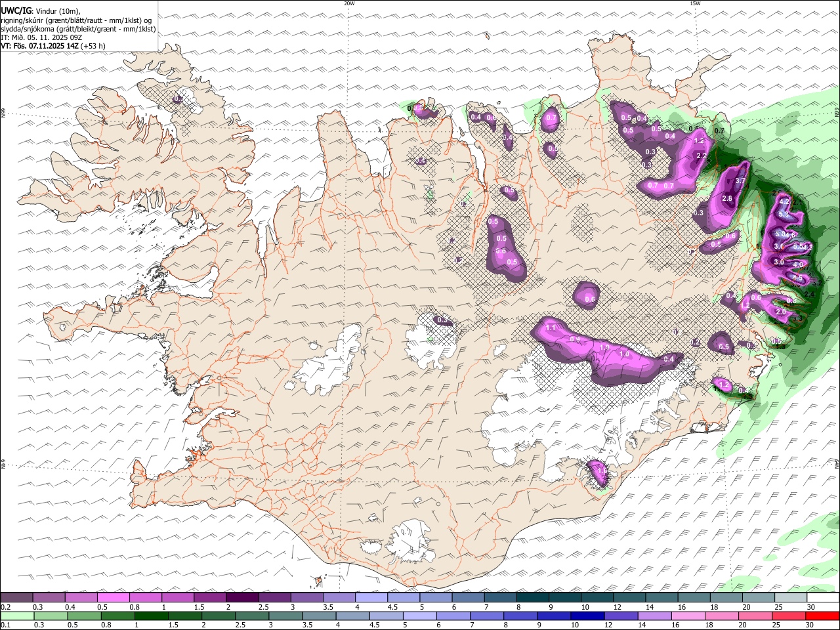Image resolution: width=840 pixels, height=630 pixels.
Task: Click the '20W' longitude label
Action: tap(349, 3)
